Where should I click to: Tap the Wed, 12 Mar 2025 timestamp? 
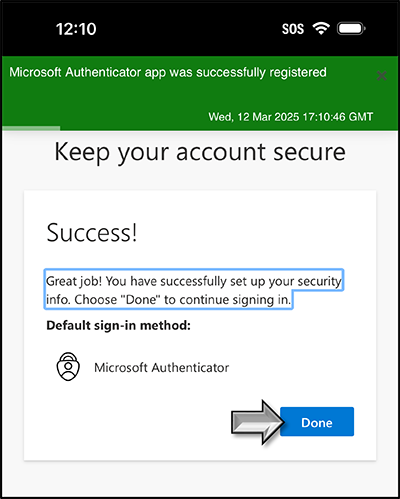(291, 117)
